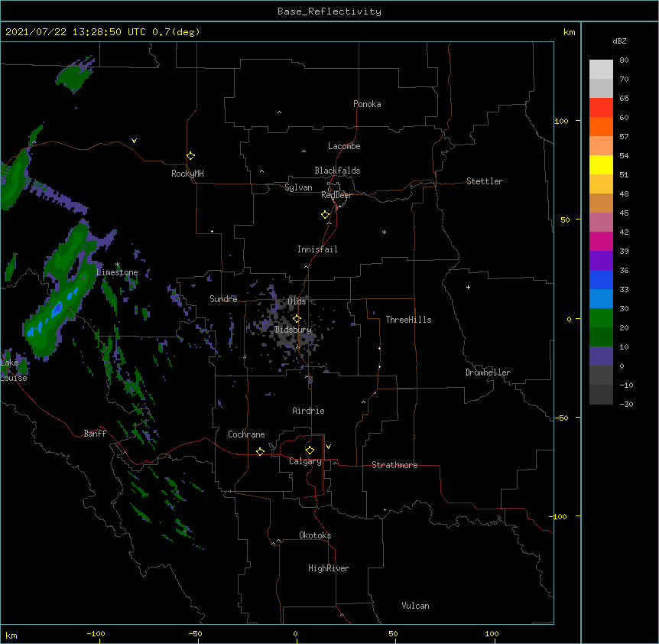
Task: Click the yellow diamond marker south of RedDeer
Action: pos(325,214)
